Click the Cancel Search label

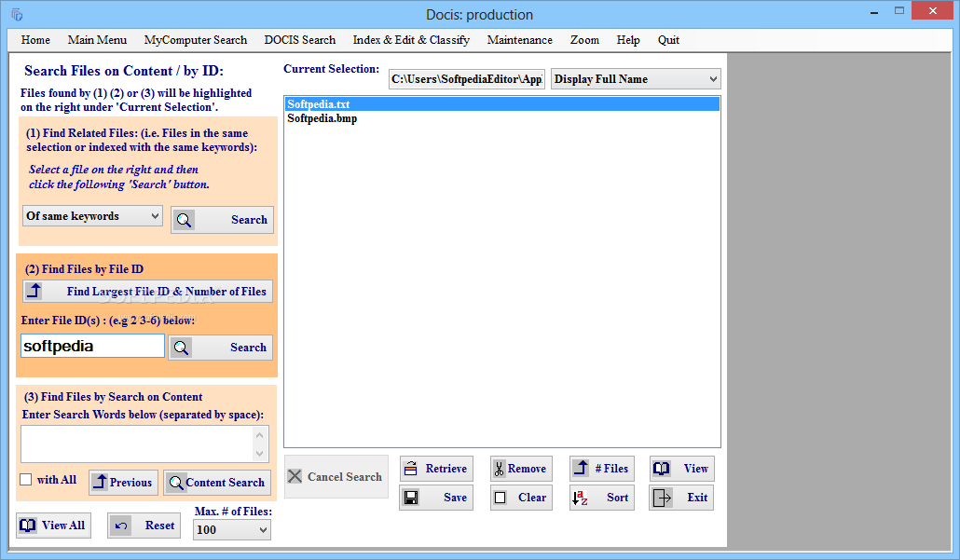(345, 477)
